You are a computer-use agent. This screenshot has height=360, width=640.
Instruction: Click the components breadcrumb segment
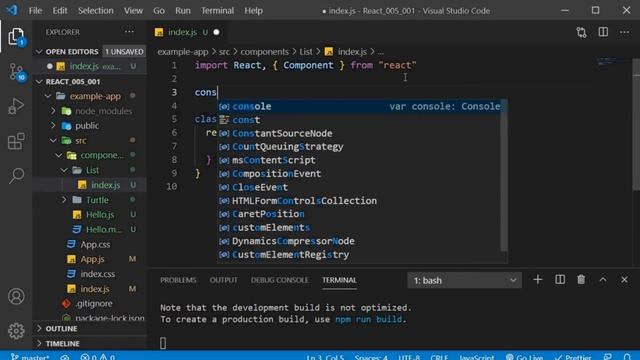(264, 52)
